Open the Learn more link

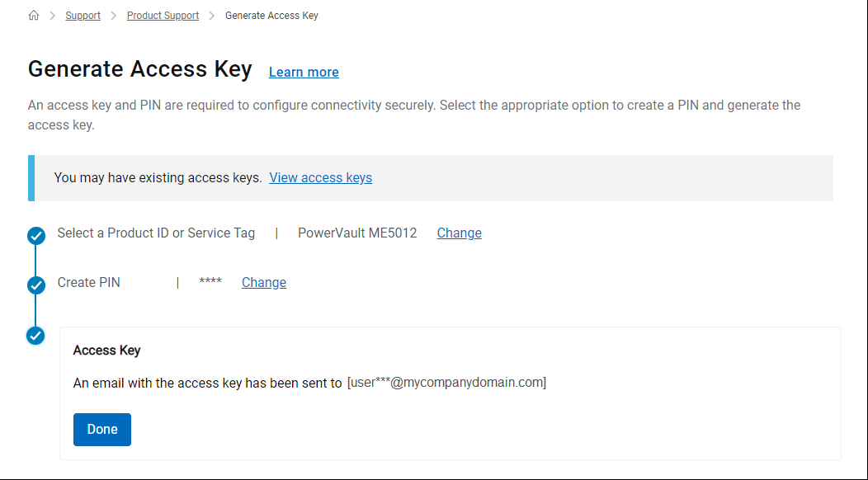click(304, 73)
